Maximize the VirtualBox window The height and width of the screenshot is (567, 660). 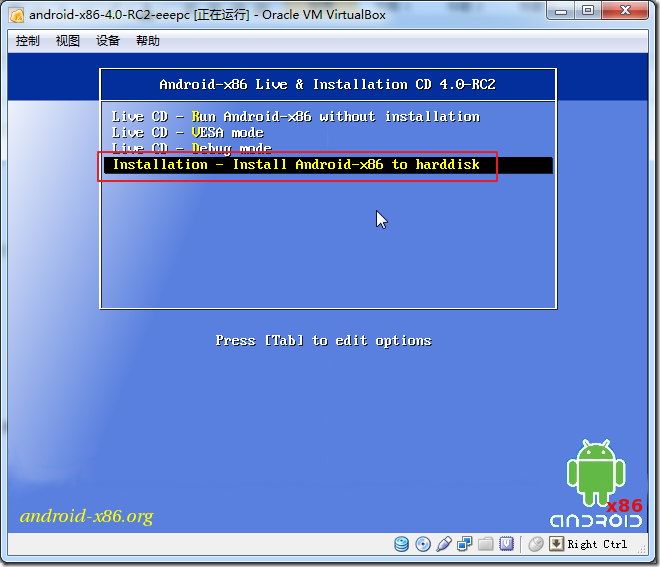[x=588, y=11]
